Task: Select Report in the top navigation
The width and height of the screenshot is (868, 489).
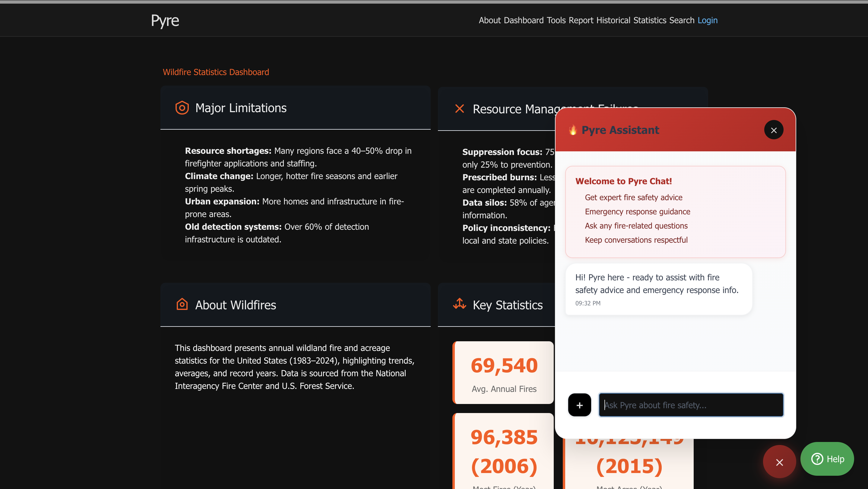Action: pos(581,20)
